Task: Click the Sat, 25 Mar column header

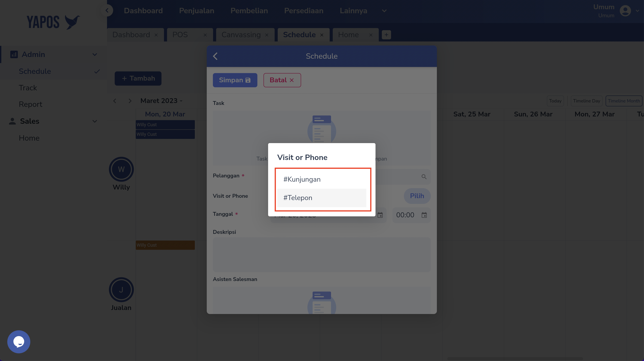Action: click(x=472, y=114)
